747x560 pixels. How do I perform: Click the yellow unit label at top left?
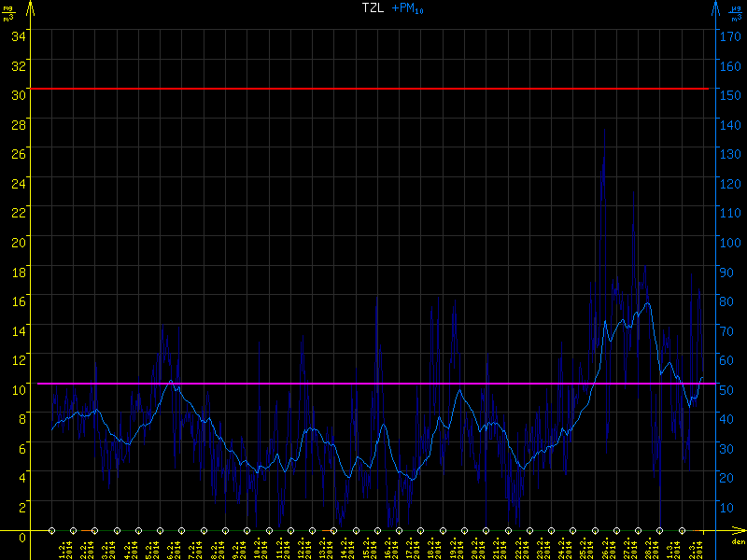click(x=8, y=11)
